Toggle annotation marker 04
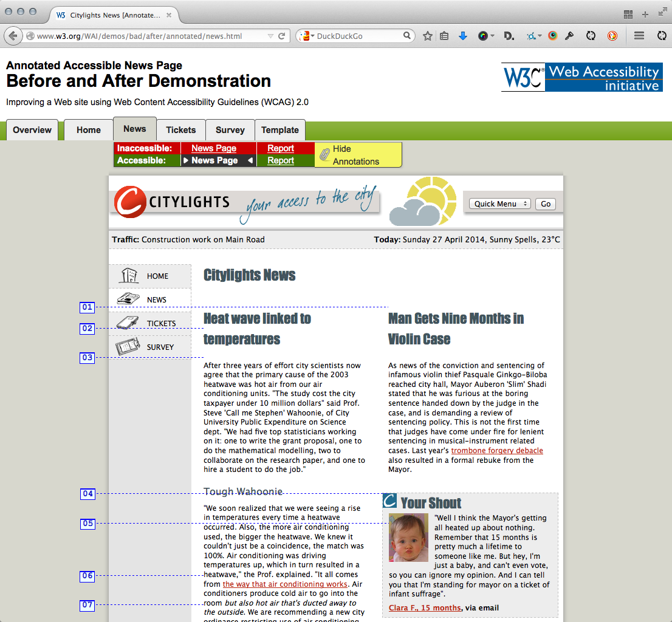This screenshot has height=622, width=672. 87,494
